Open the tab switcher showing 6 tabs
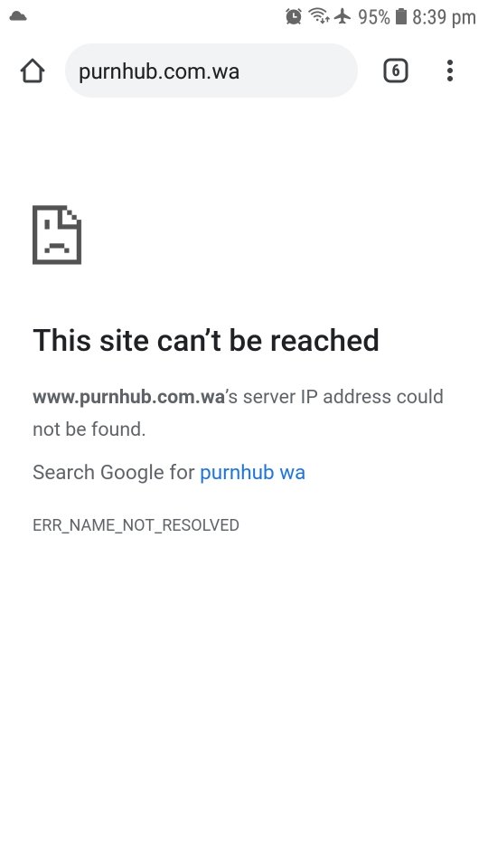This screenshot has width=488, height=868. click(x=396, y=71)
